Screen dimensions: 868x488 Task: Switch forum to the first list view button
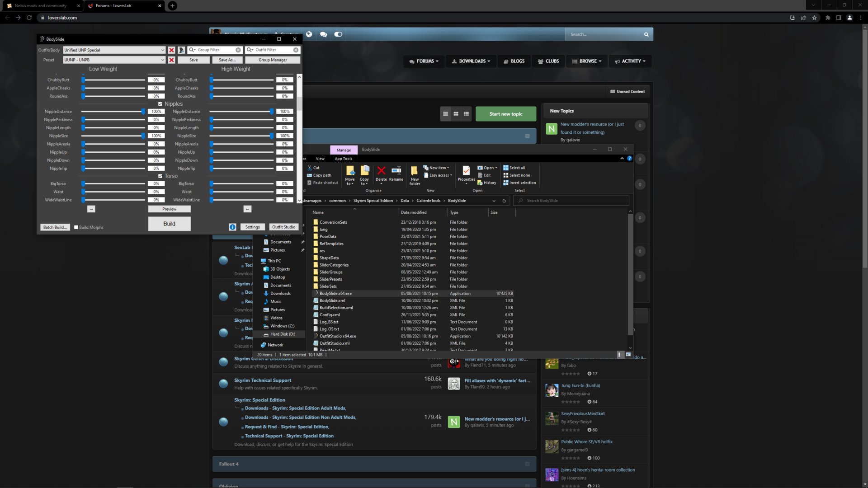click(x=445, y=114)
